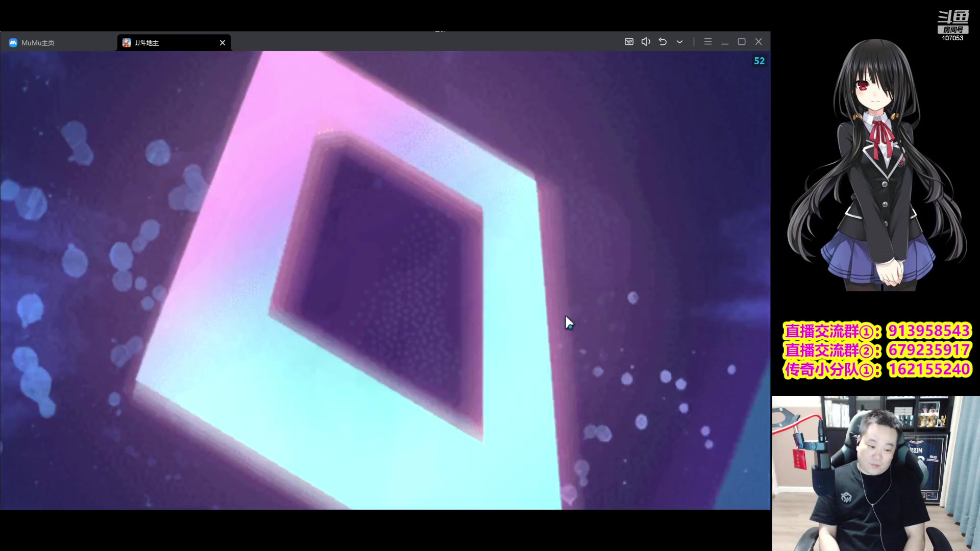This screenshot has width=980, height=551.
Task: Click the JJ斗地主 app icon in tab
Action: tap(127, 43)
